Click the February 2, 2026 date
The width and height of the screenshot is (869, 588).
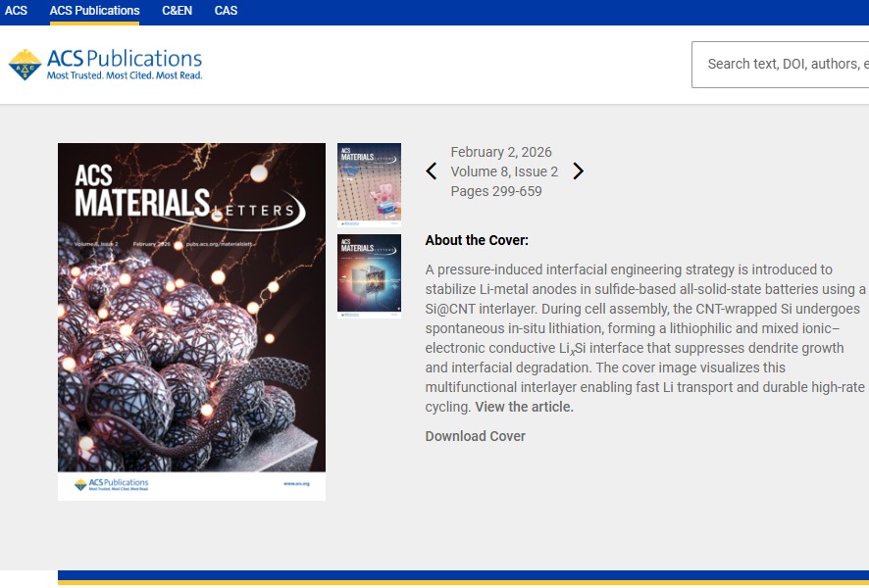[501, 152]
